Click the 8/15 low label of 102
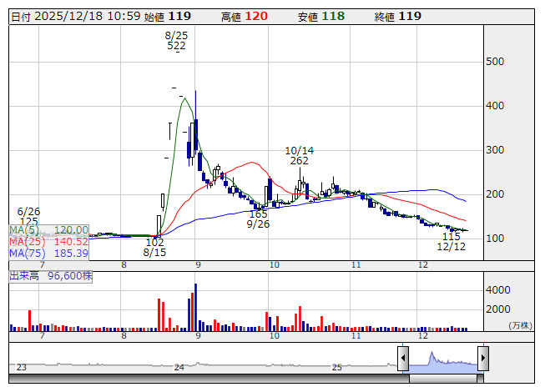Image resolution: width=545 pixels, height=392 pixels. (154, 247)
